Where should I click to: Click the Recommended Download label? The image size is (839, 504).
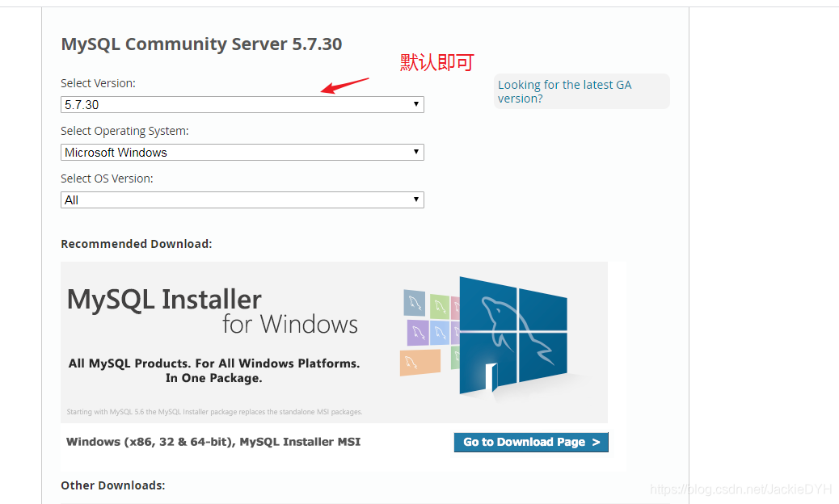137,244
